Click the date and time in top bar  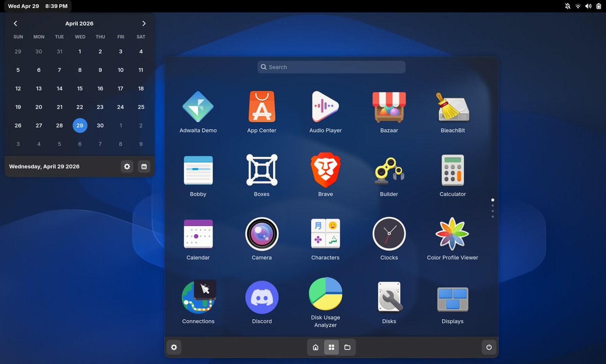(x=38, y=6)
